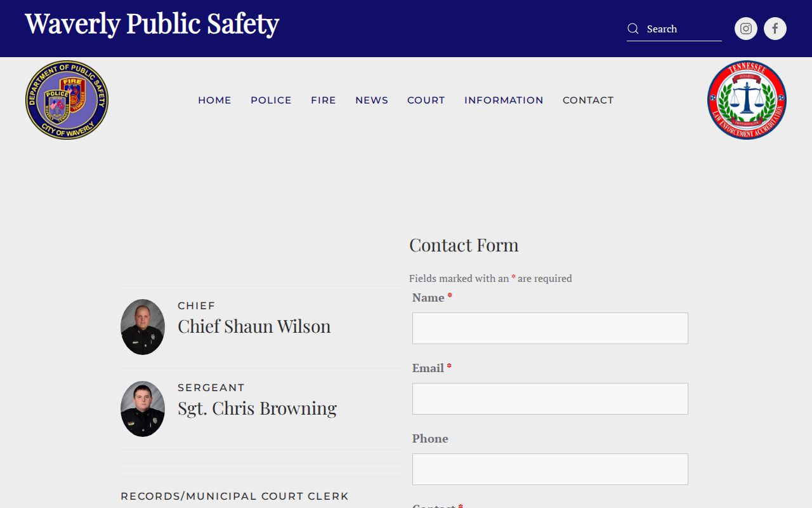
Task: Click the CHIEF title label
Action: coord(197,305)
